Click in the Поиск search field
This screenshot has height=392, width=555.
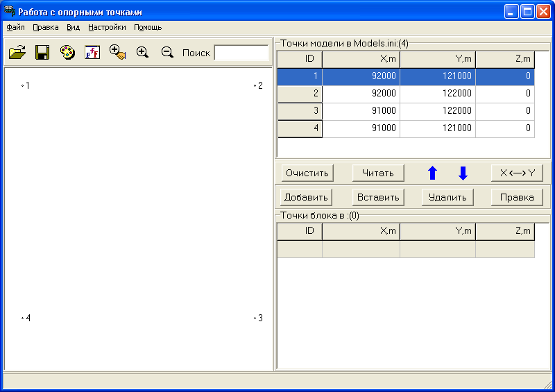pyautogui.click(x=241, y=53)
